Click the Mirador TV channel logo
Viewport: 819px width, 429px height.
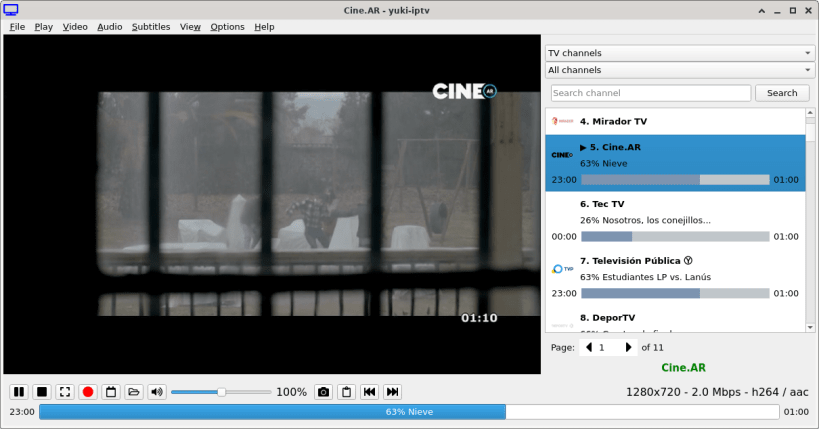click(x=563, y=121)
